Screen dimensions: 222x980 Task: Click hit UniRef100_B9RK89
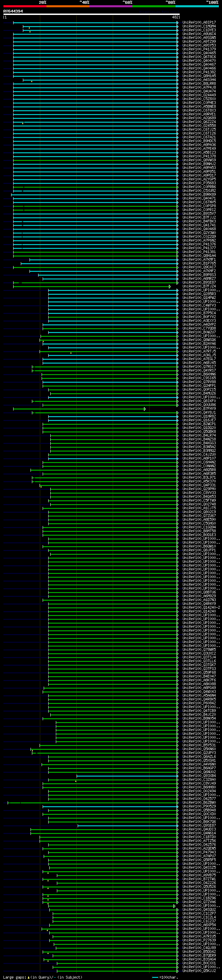click(199, 194)
